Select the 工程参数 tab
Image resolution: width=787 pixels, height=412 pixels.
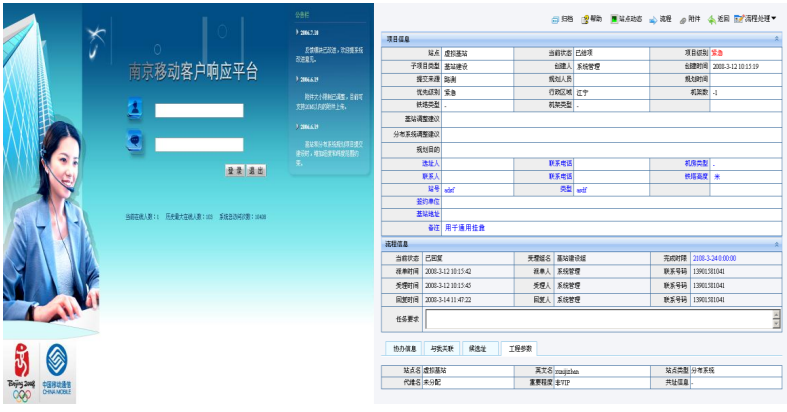tap(520, 349)
